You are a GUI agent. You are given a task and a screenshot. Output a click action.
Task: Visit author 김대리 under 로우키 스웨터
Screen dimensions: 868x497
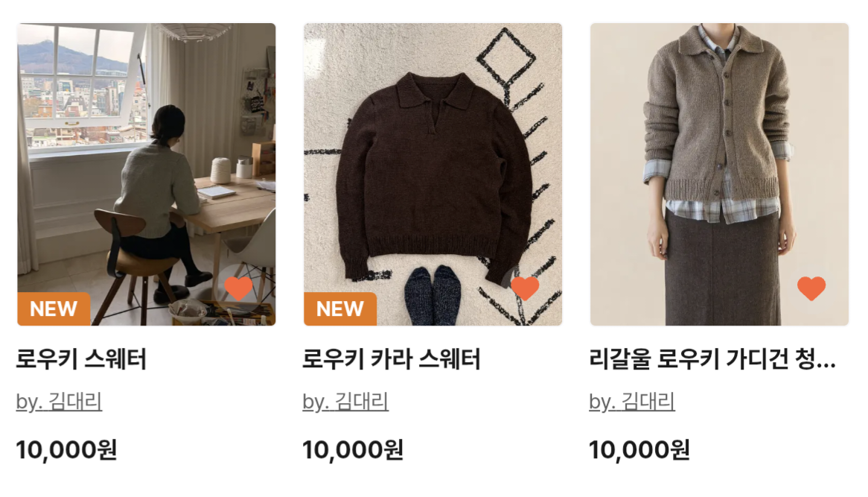[x=59, y=402]
